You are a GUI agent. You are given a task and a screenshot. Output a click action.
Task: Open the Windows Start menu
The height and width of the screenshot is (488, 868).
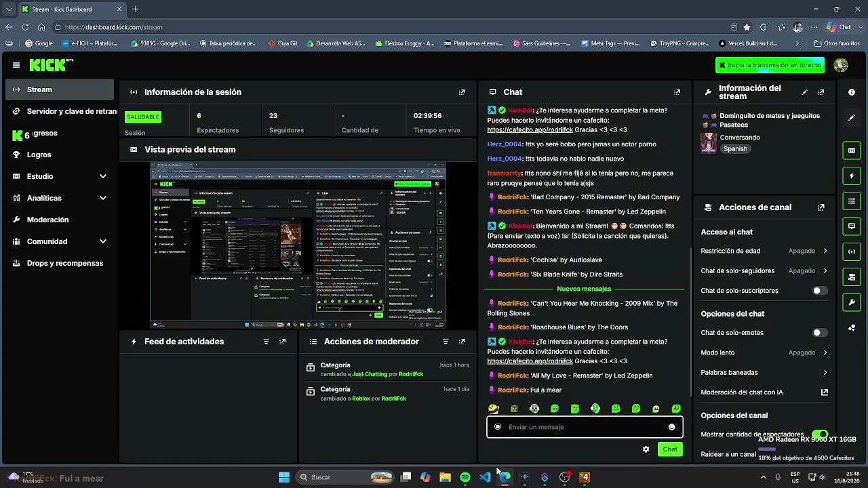(x=283, y=477)
